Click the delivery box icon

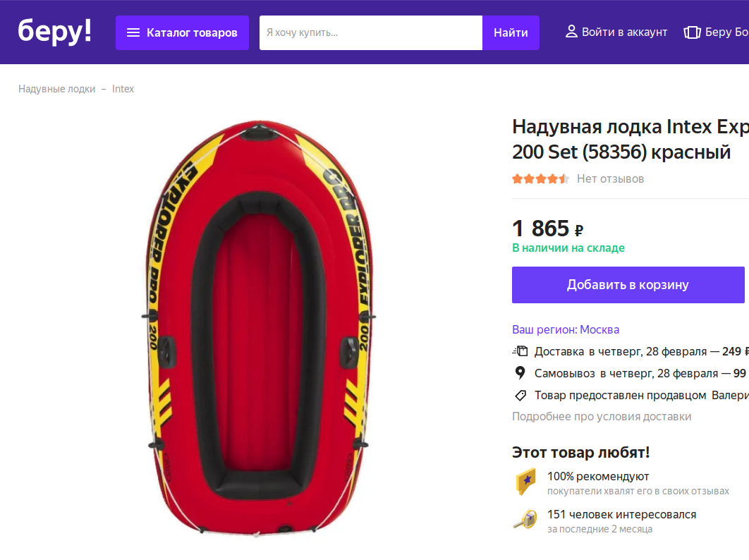tap(520, 351)
